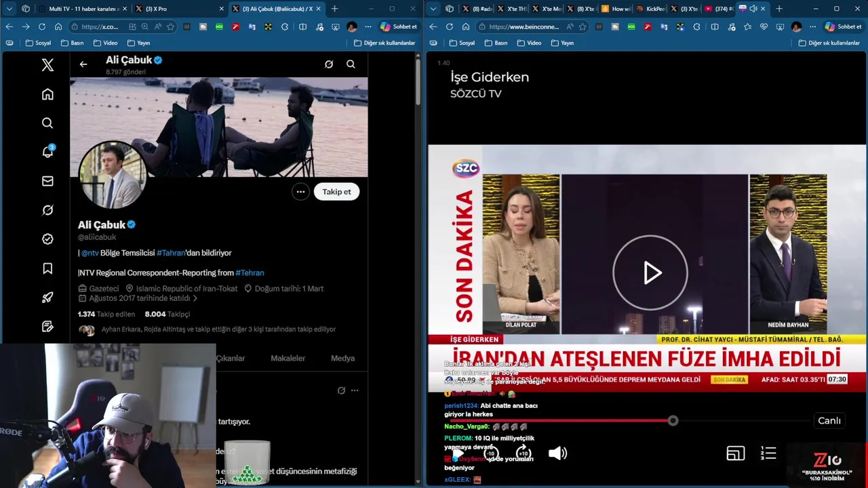Open Video bookmarks folder in left browser
This screenshot has height=488, width=868.
tap(105, 43)
